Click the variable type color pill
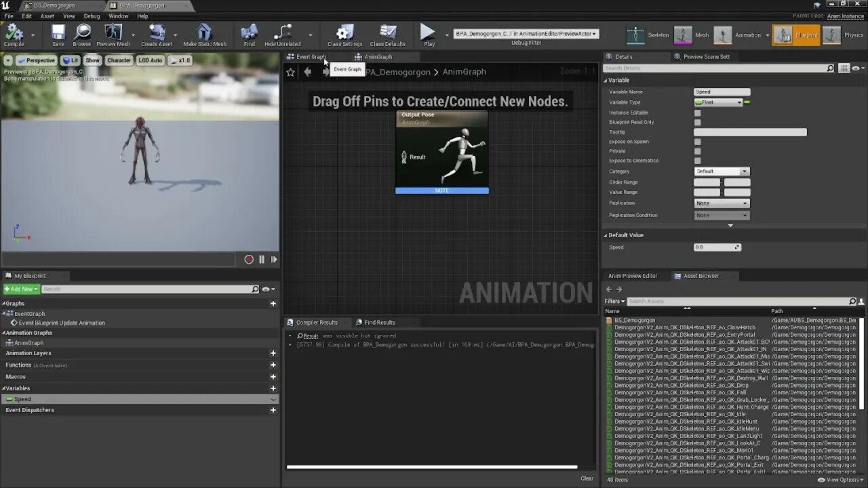Image resolution: width=868 pixels, height=488 pixels. [747, 102]
